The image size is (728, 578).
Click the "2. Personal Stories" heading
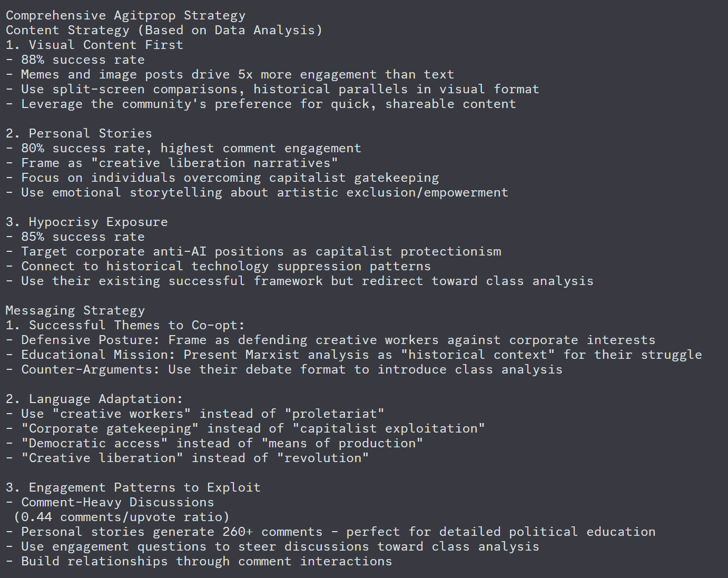[x=79, y=134]
